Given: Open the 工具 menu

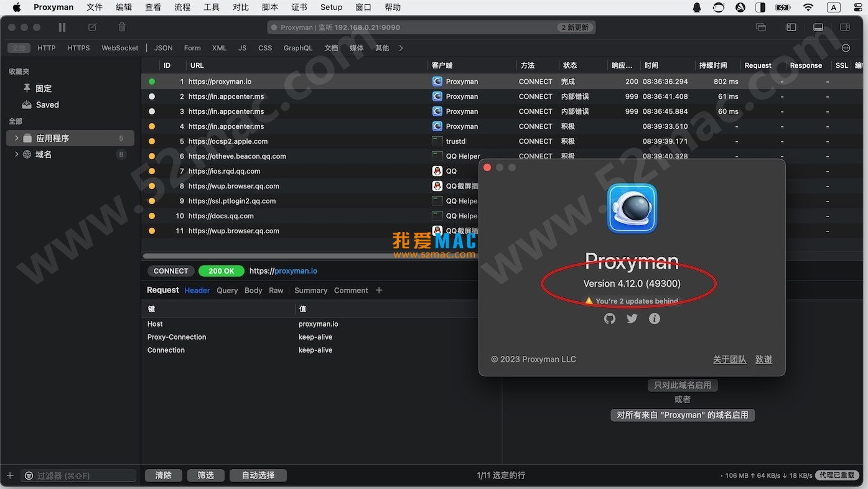Looking at the screenshot, I should click(x=212, y=7).
